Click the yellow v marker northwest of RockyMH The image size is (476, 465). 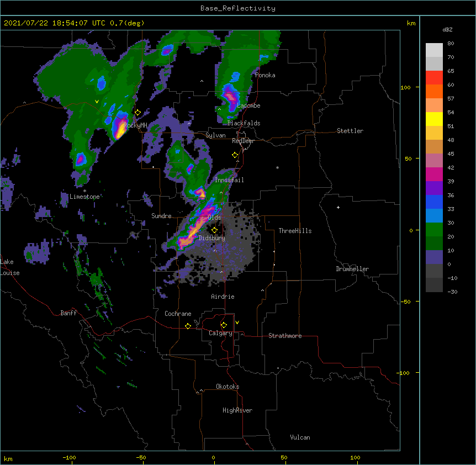(97, 102)
